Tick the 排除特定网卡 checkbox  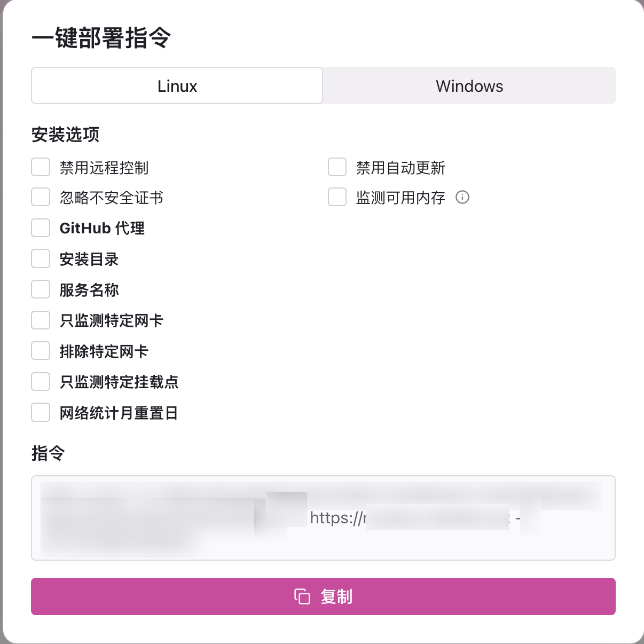pos(41,351)
